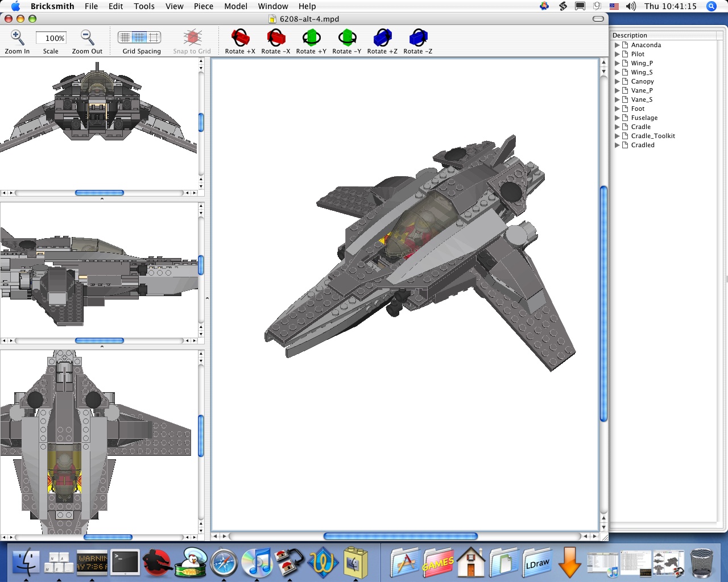Open the Piece menu
Viewport: 728px width, 582px height.
[203, 6]
